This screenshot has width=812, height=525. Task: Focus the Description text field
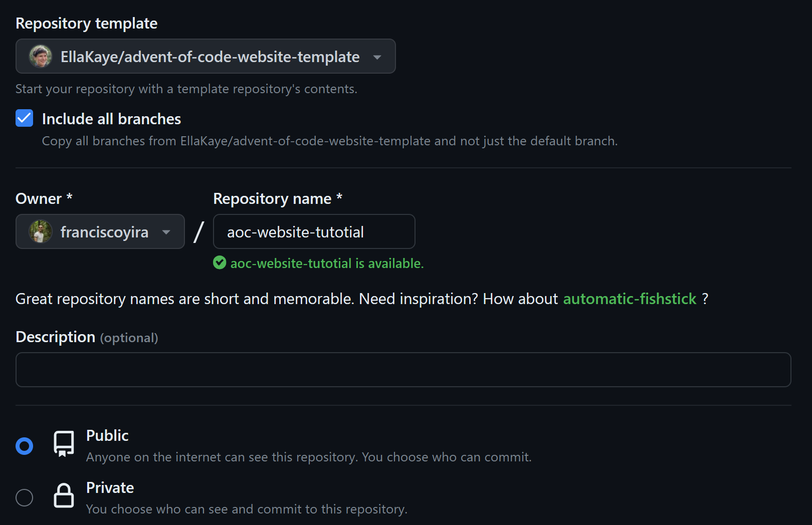[x=403, y=370]
